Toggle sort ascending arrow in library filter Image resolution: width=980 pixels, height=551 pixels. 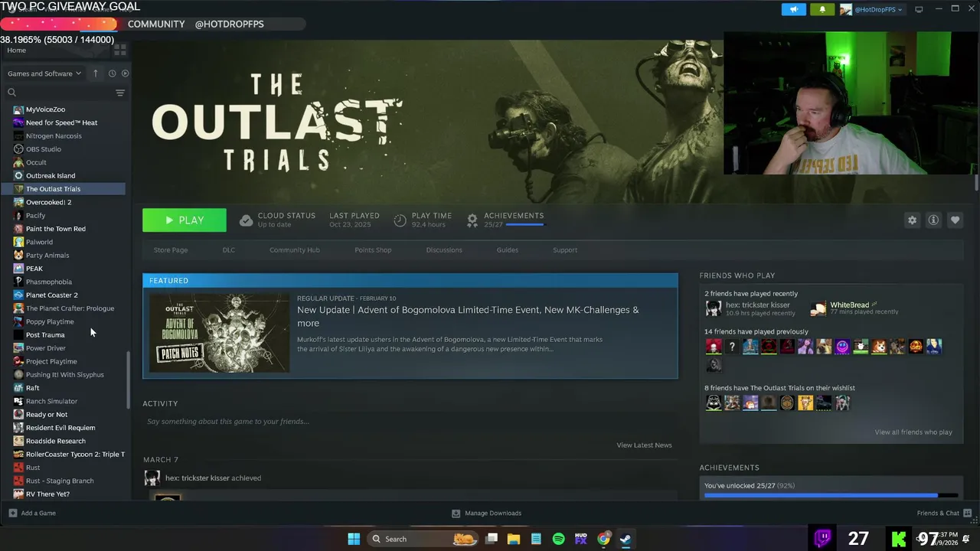click(96, 73)
